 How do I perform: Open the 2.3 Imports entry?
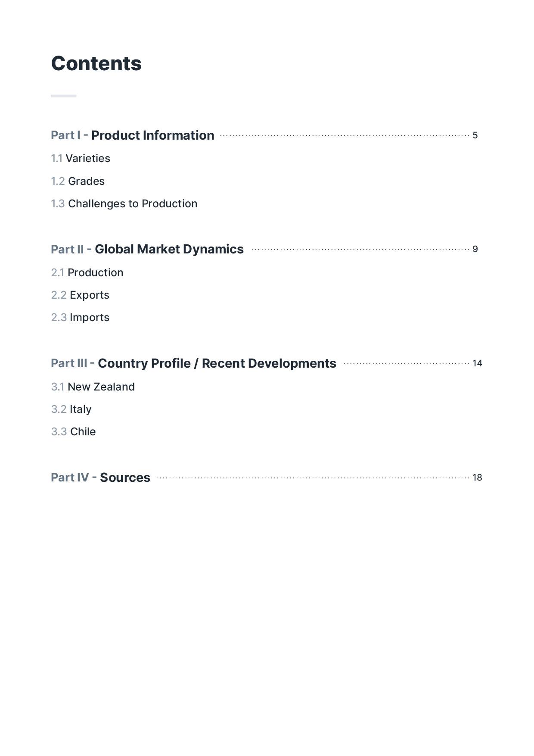(x=80, y=318)
